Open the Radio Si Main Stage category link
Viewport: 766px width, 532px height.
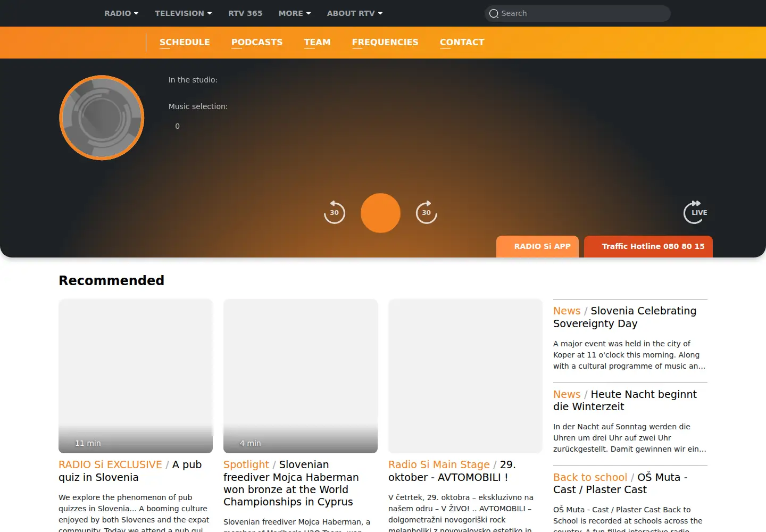click(x=439, y=465)
